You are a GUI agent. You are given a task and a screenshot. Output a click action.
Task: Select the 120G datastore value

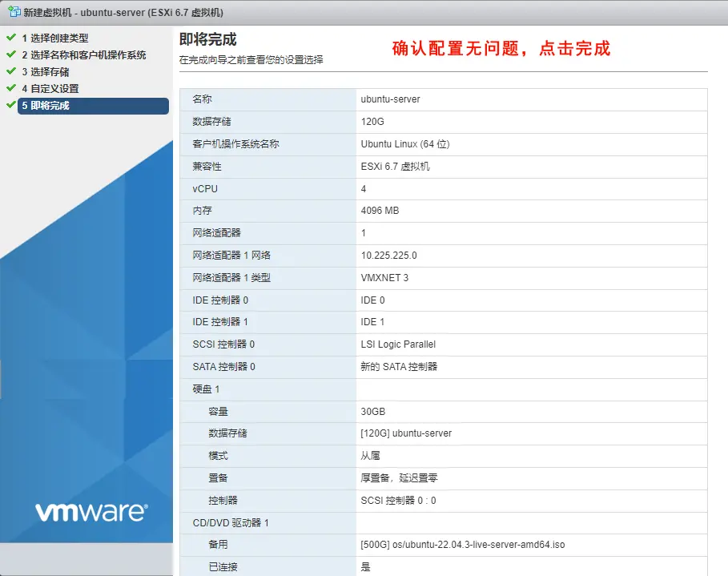pos(372,122)
